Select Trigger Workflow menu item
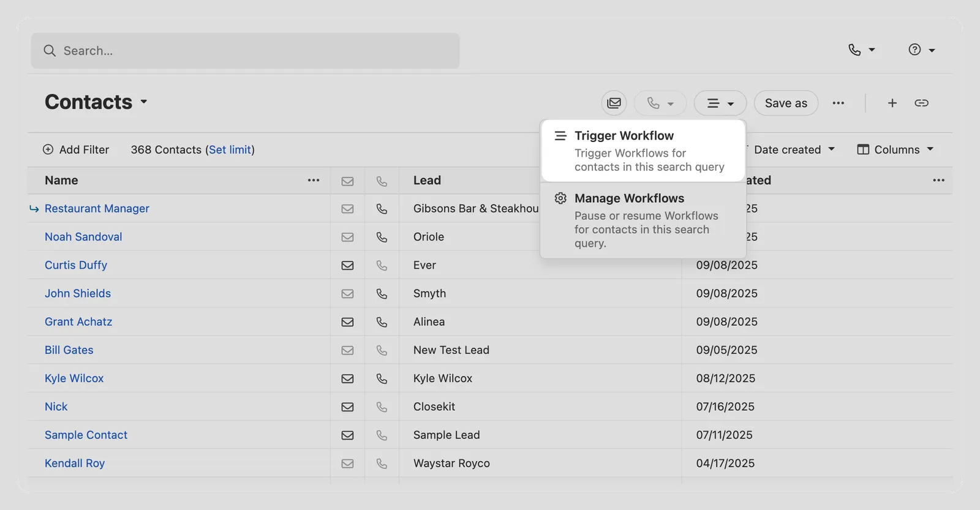This screenshot has height=510, width=980. (x=643, y=151)
